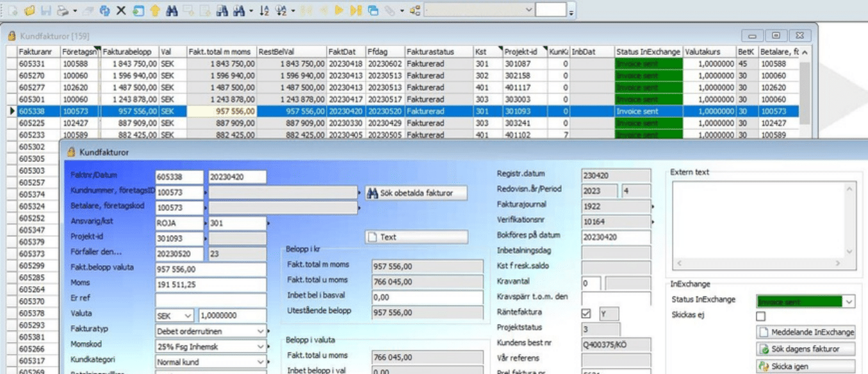Click the FaktDat column header

click(346, 52)
